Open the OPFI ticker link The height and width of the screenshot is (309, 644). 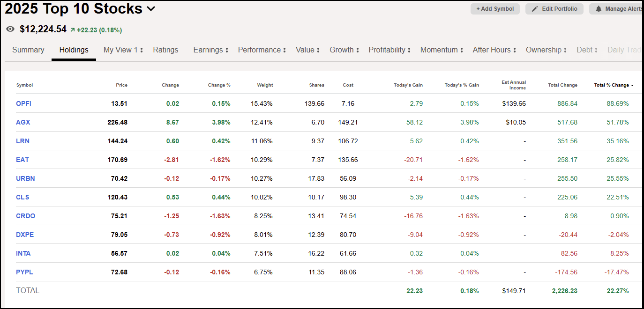23,103
